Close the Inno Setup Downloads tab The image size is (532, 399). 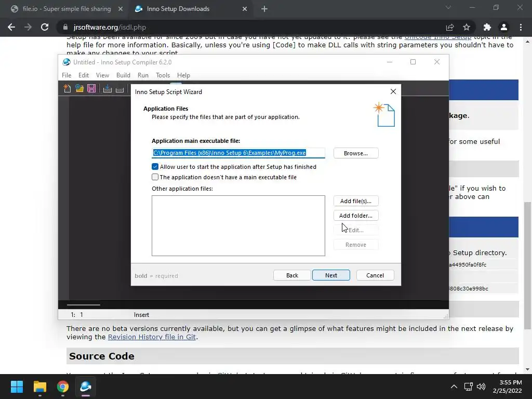[245, 9]
